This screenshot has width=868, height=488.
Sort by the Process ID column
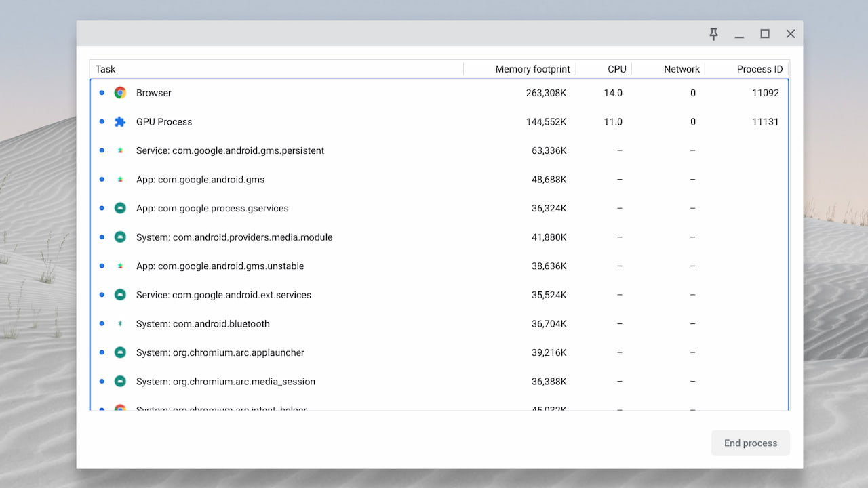(x=747, y=69)
